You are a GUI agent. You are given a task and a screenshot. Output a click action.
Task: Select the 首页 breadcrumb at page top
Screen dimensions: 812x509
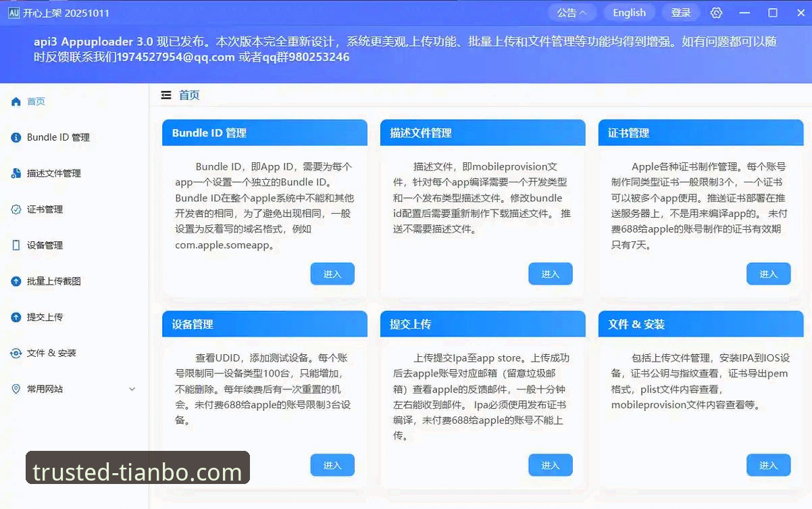(x=189, y=95)
